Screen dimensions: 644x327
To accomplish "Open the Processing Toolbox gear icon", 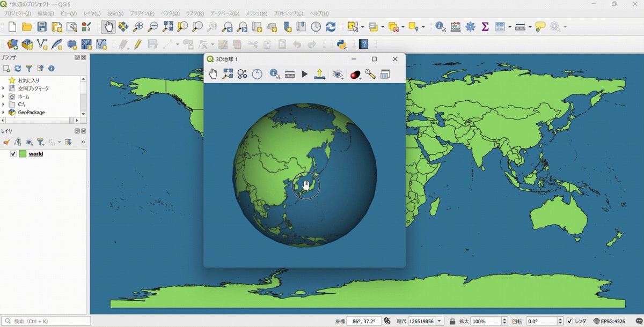I will pos(471,27).
